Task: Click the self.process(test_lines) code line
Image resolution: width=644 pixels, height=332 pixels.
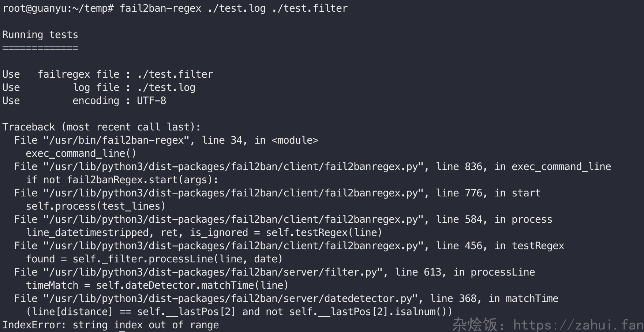Action: [x=96, y=206]
